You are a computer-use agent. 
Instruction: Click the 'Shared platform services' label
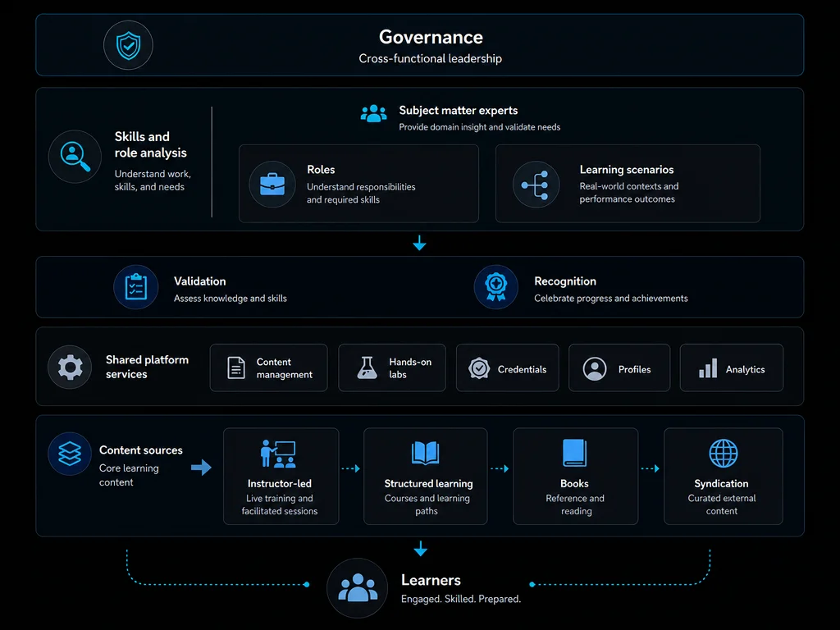(x=148, y=367)
